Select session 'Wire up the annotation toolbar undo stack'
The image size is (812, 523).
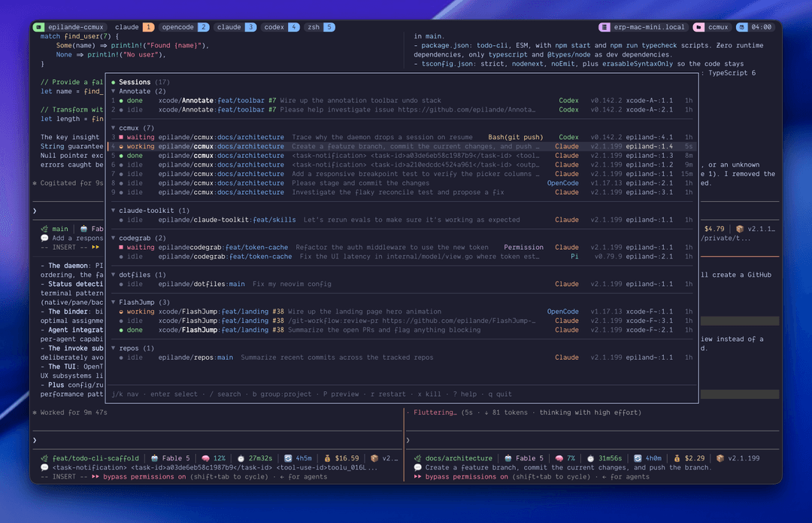[x=401, y=101]
